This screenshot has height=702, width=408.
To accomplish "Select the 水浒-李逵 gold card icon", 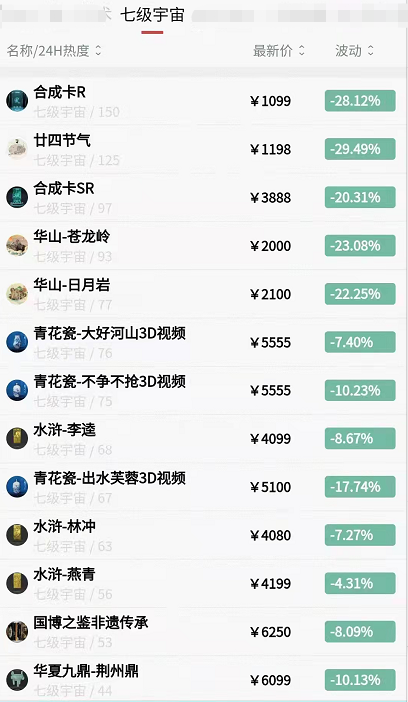I will [17, 439].
